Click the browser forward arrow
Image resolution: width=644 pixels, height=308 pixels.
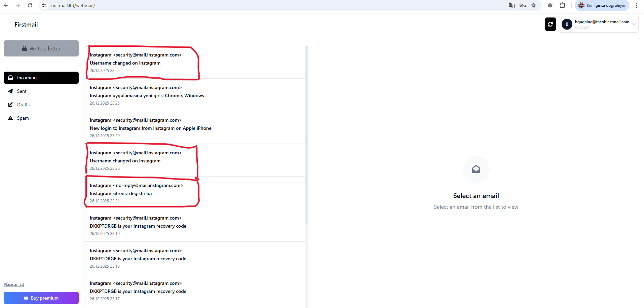tap(18, 5)
